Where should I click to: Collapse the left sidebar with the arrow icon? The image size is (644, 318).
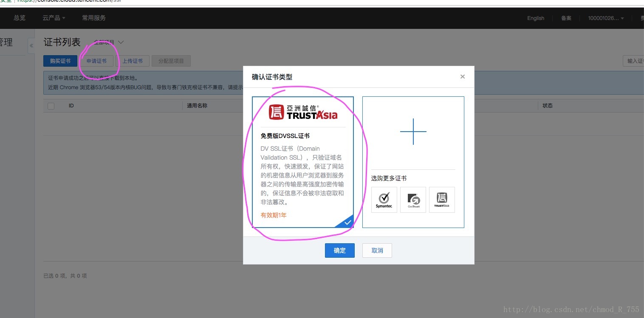coord(31,46)
